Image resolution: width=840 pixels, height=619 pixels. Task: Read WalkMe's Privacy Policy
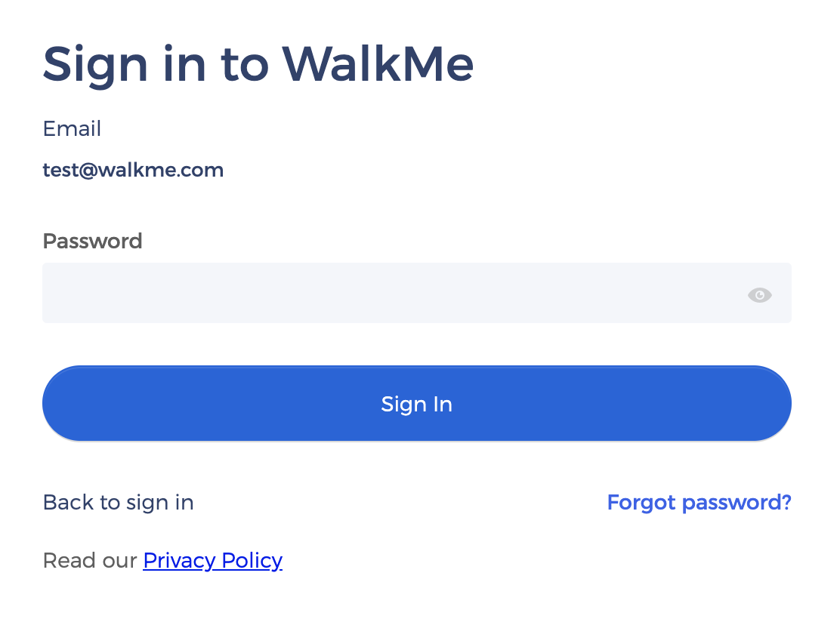point(212,560)
